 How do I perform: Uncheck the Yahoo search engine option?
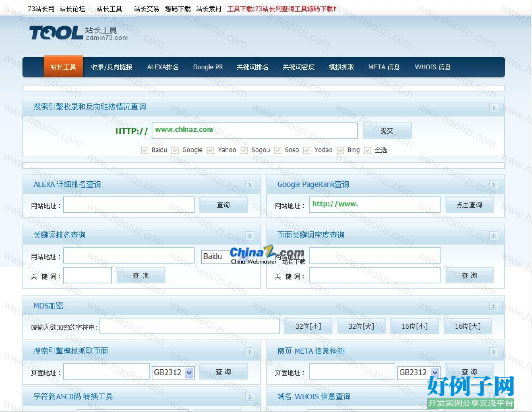[x=211, y=150]
